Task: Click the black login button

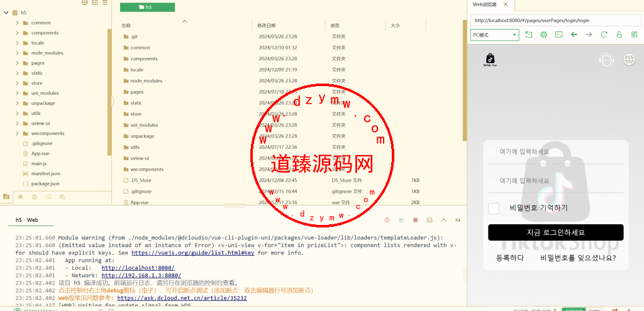Action: 556,232
